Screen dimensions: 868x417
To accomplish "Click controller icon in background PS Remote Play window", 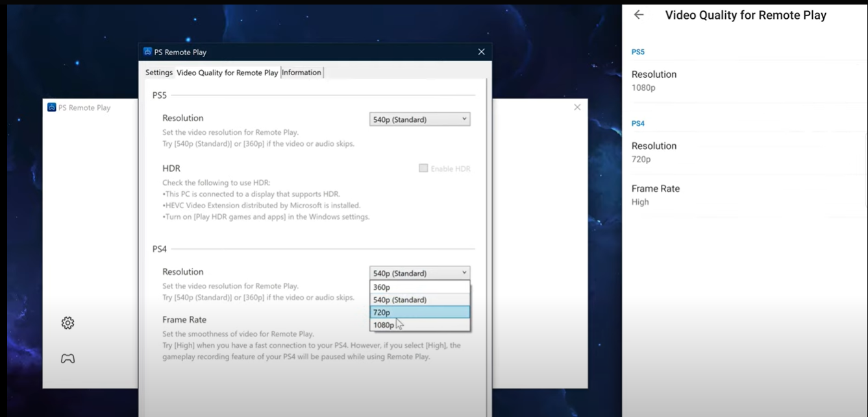I will [68, 358].
